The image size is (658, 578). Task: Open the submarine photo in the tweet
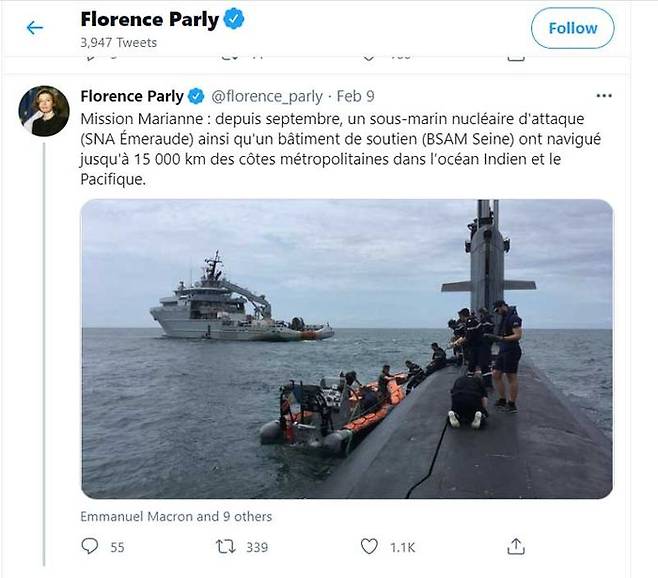[x=346, y=348]
